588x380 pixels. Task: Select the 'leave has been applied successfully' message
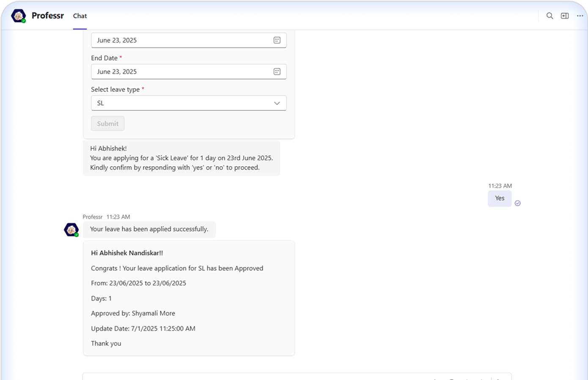click(x=149, y=229)
